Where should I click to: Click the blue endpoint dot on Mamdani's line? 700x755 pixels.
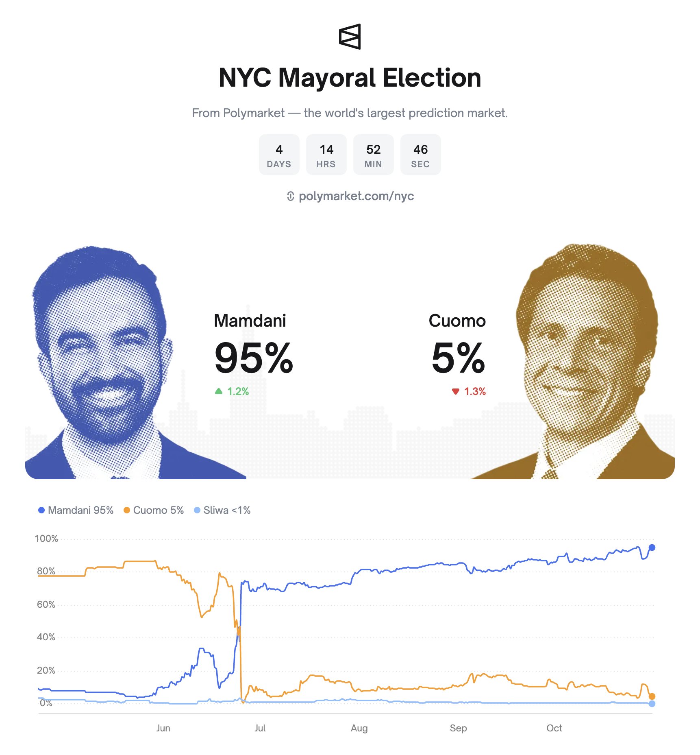pyautogui.click(x=652, y=548)
